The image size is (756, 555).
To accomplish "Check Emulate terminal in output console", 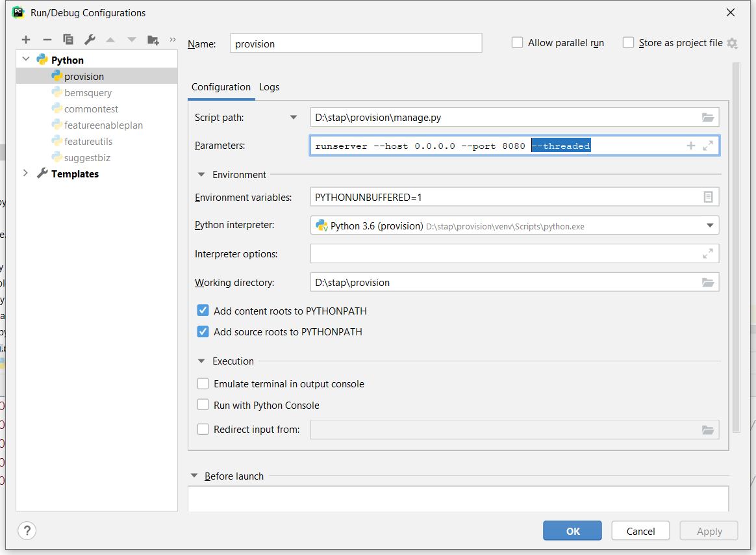I will (203, 384).
